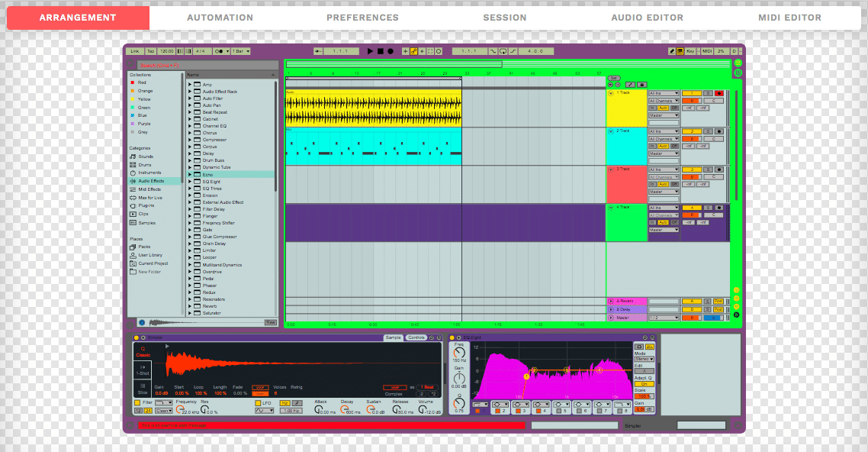Enable Draw Mode with the pencil icon
The height and width of the screenshot is (452, 868).
click(672, 51)
